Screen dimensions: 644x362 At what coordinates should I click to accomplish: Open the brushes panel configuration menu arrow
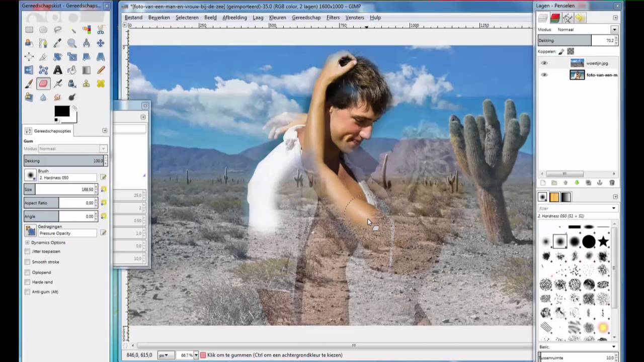[x=615, y=197]
